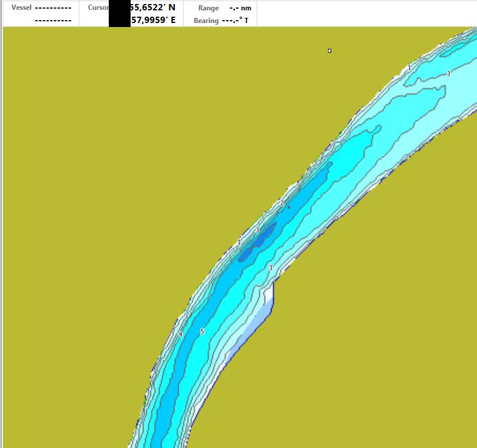Select the depth sounding labeled 5
This screenshot has width=477, height=448.
(202, 332)
